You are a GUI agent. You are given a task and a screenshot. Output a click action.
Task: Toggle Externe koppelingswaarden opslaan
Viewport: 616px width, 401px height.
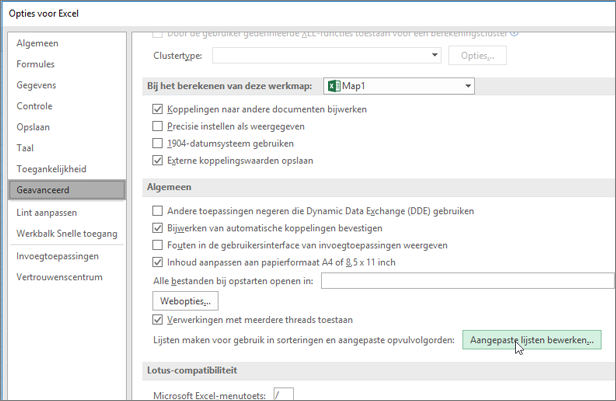coord(158,161)
